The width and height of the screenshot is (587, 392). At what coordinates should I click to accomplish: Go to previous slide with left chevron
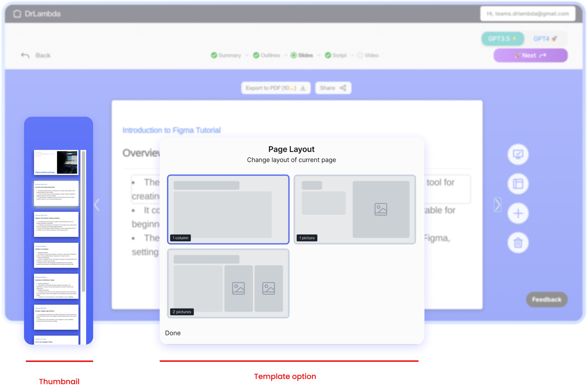[97, 205]
